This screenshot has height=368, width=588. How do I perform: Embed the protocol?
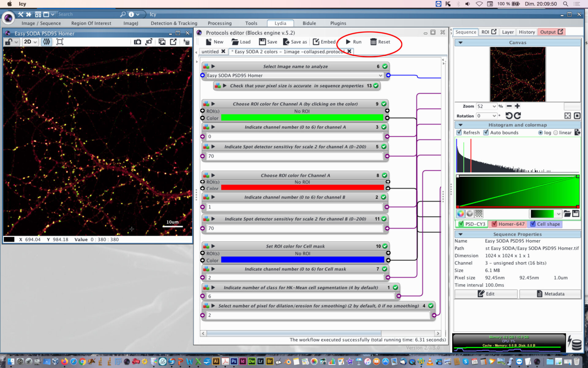[324, 42]
